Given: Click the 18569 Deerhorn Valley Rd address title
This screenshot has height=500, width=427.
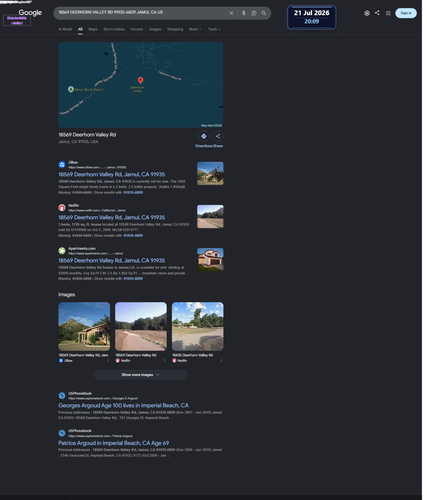Looking at the screenshot, I should point(87,135).
